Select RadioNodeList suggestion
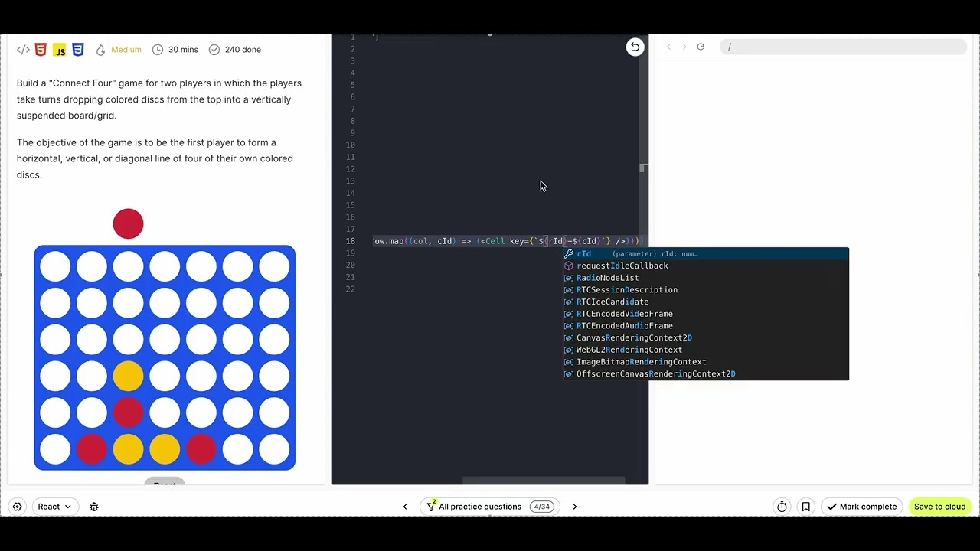The height and width of the screenshot is (551, 980). 706,278
